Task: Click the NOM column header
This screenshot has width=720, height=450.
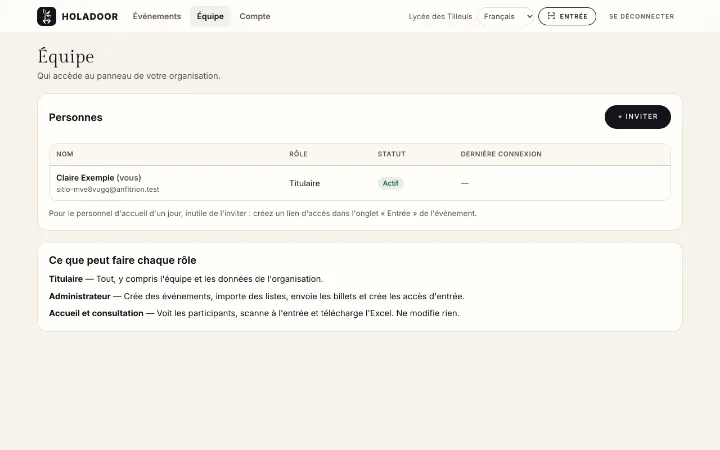Action: [65, 154]
